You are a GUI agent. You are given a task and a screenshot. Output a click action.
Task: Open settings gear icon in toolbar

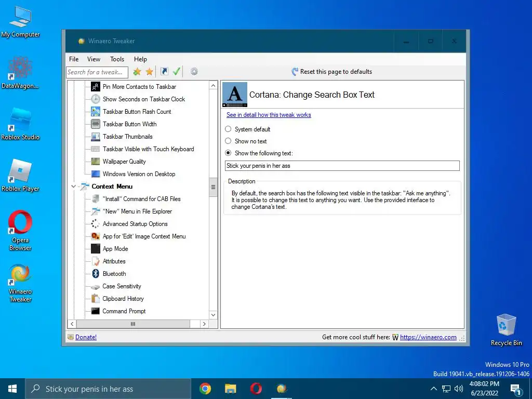[194, 71]
